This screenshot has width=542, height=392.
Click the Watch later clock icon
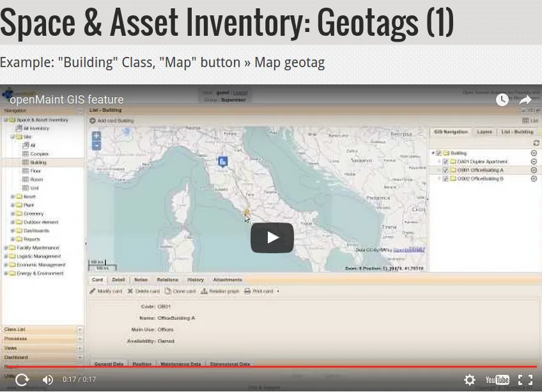point(502,100)
